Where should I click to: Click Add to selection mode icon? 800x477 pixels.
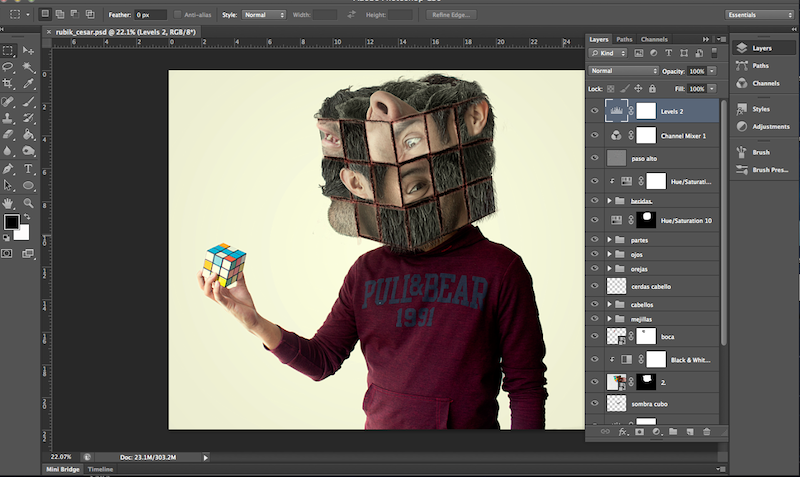[60, 14]
